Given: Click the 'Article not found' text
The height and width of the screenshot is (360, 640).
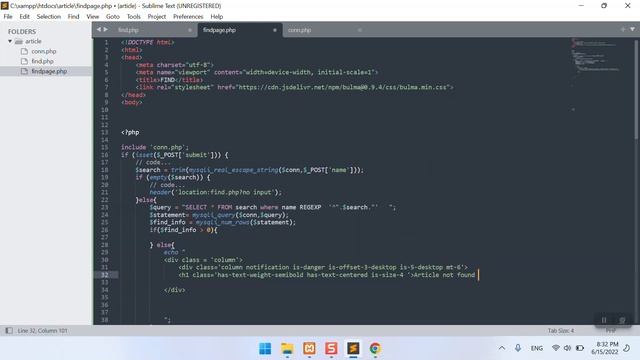Looking at the screenshot, I should click(x=444, y=275).
